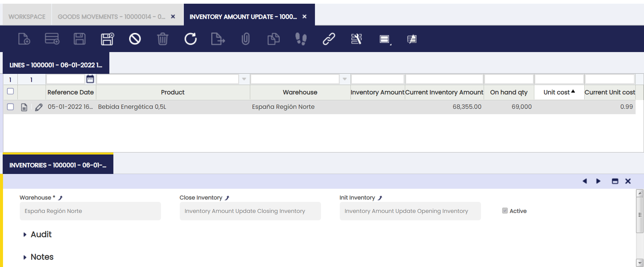Image resolution: width=644 pixels, height=267 pixels.
Task: Click the Current Unit cost filter field
Action: tap(610, 79)
